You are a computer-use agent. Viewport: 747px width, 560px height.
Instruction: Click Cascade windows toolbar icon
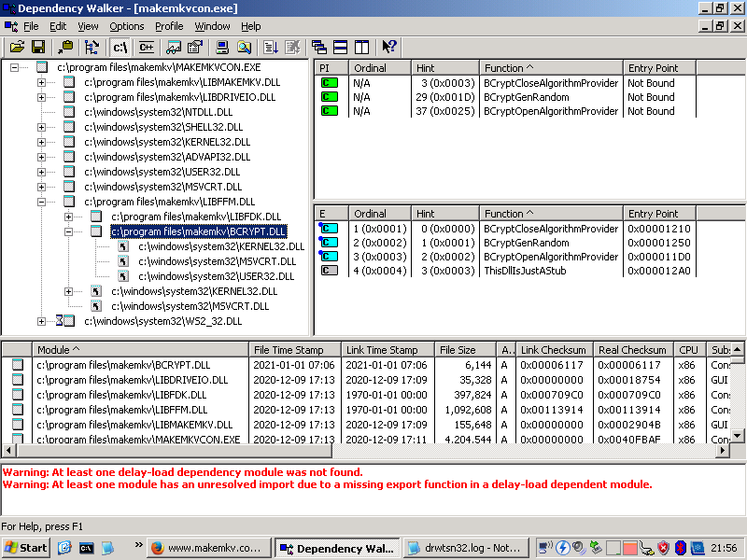coord(319,48)
